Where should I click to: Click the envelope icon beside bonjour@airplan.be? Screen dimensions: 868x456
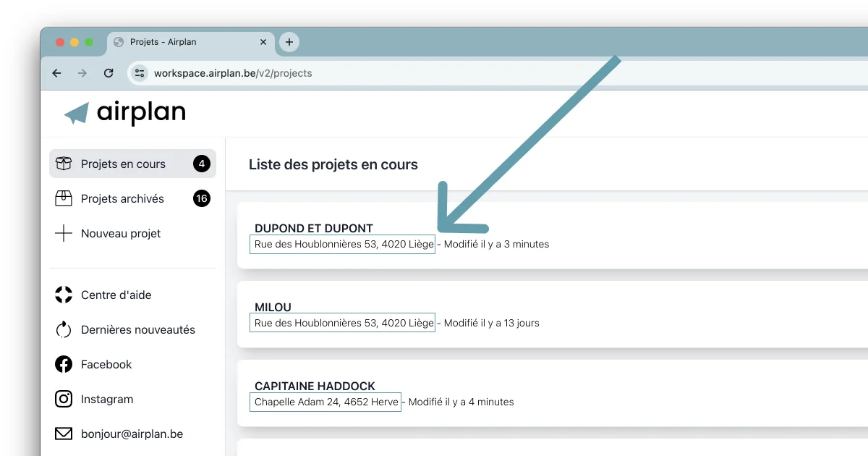click(64, 434)
